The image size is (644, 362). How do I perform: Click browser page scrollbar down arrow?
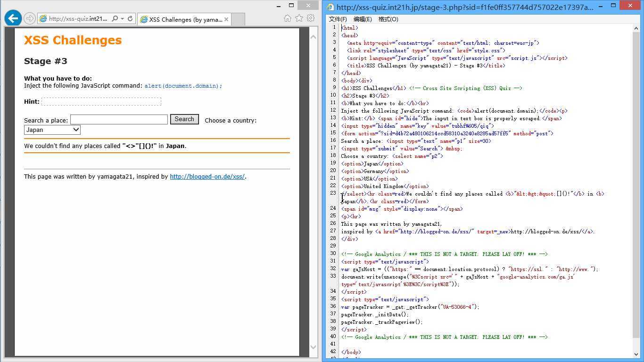point(314,347)
